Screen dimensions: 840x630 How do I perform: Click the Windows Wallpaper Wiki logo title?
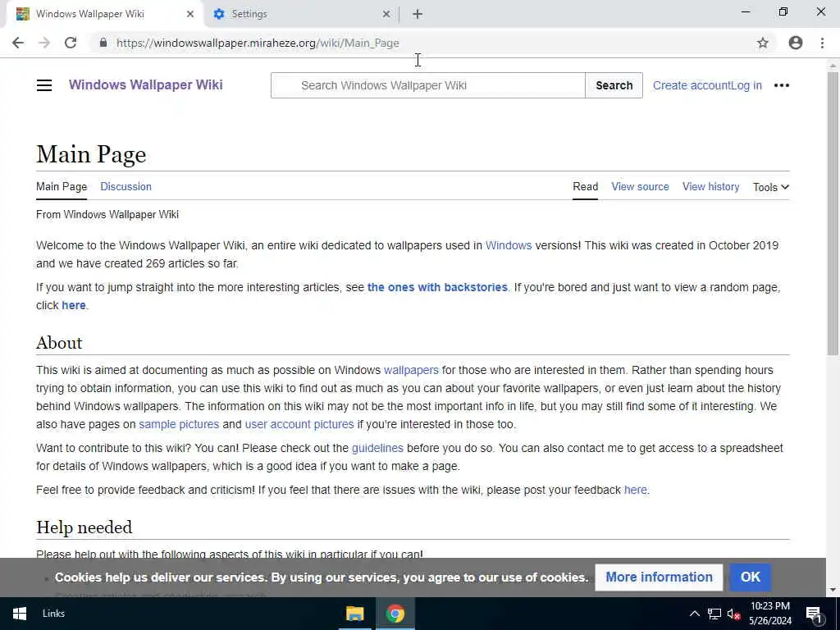click(146, 84)
